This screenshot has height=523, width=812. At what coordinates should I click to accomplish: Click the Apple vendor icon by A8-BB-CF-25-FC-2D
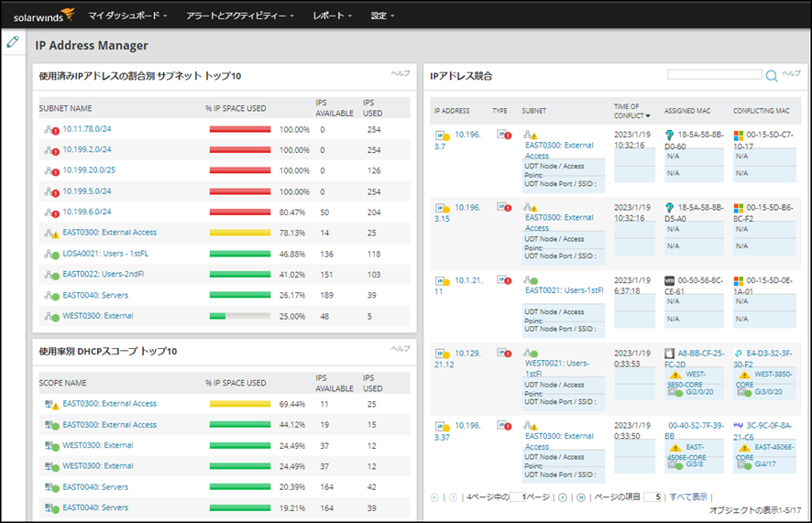669,354
